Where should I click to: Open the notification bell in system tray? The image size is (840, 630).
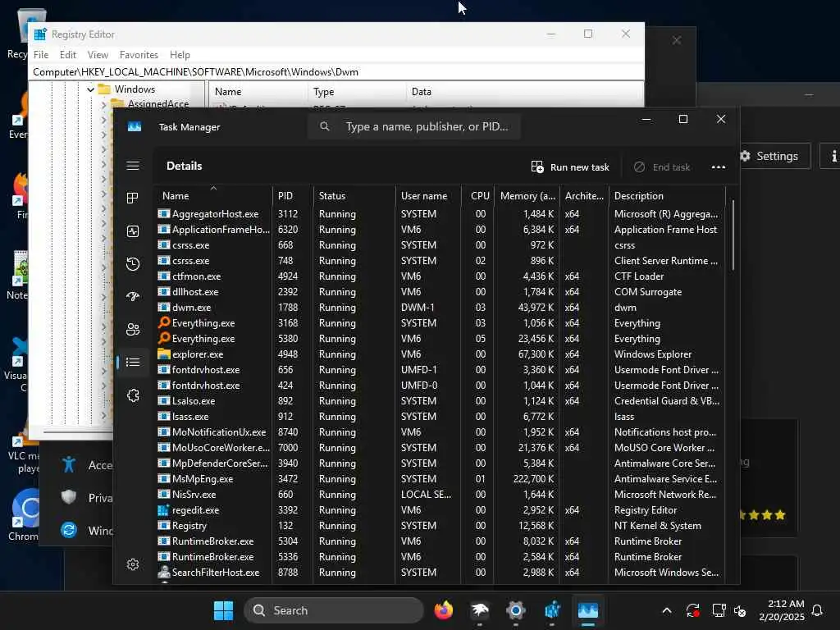click(x=817, y=610)
